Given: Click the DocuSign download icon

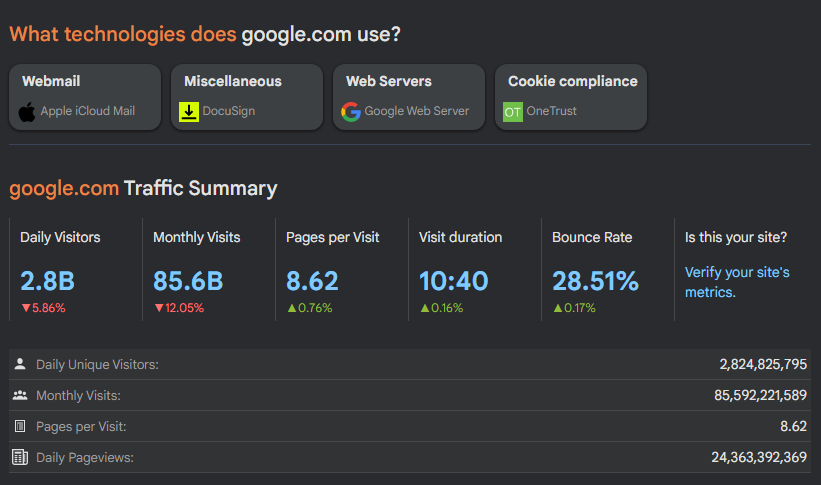Looking at the screenshot, I should coord(188,112).
